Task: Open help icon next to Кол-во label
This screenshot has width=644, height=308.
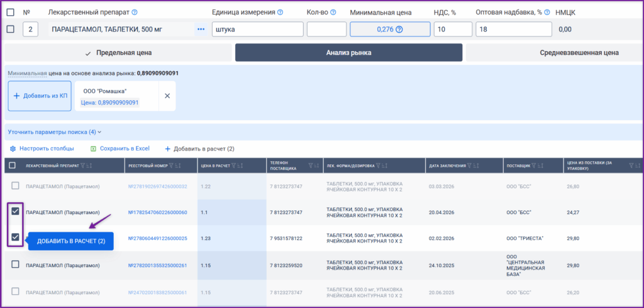Action: [x=333, y=13]
